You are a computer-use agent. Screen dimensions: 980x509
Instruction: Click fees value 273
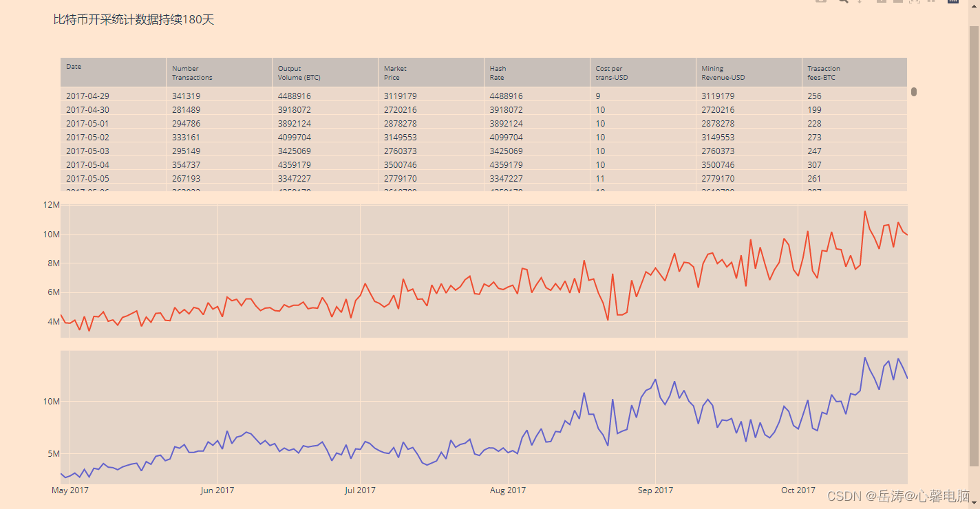815,138
